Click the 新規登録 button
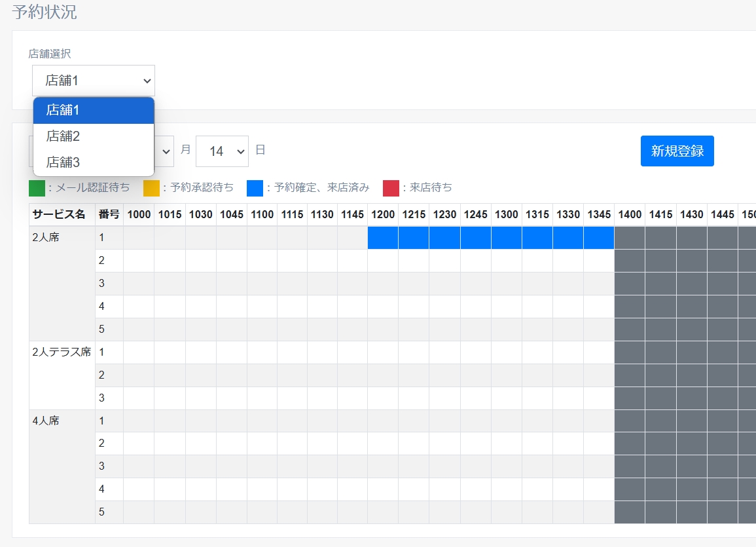Image resolution: width=756 pixels, height=547 pixels. pyautogui.click(x=677, y=151)
